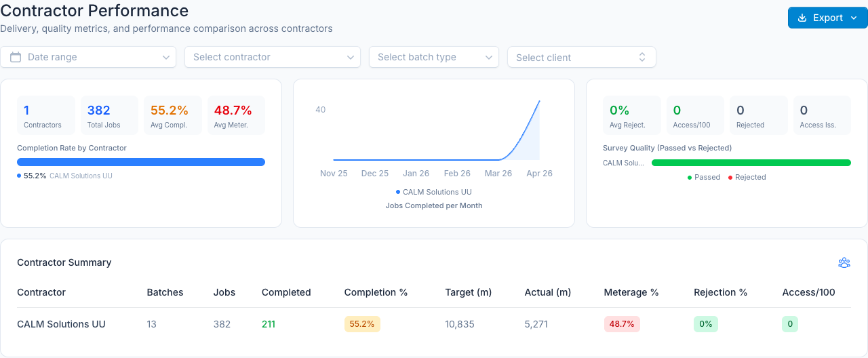Click the Nov 25 chart axis label

[x=334, y=174]
